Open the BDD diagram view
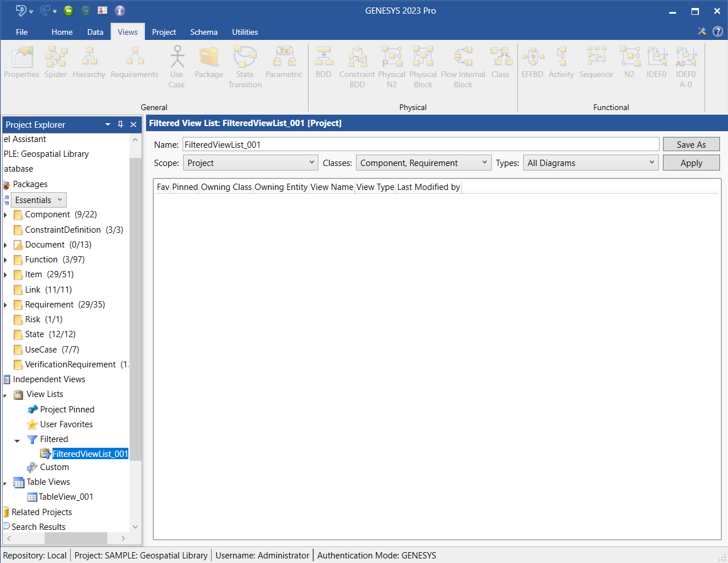The height and width of the screenshot is (563, 728). point(323,63)
